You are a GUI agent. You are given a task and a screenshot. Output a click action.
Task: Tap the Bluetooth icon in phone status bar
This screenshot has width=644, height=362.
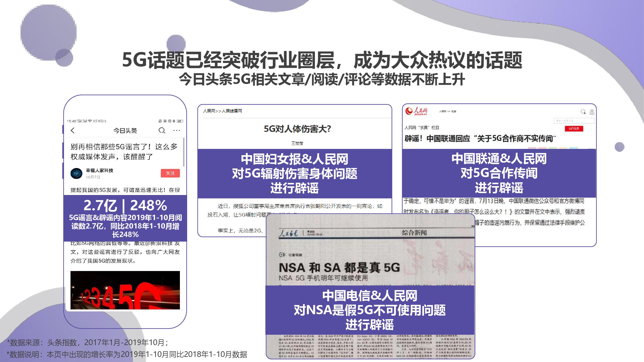[x=174, y=121]
